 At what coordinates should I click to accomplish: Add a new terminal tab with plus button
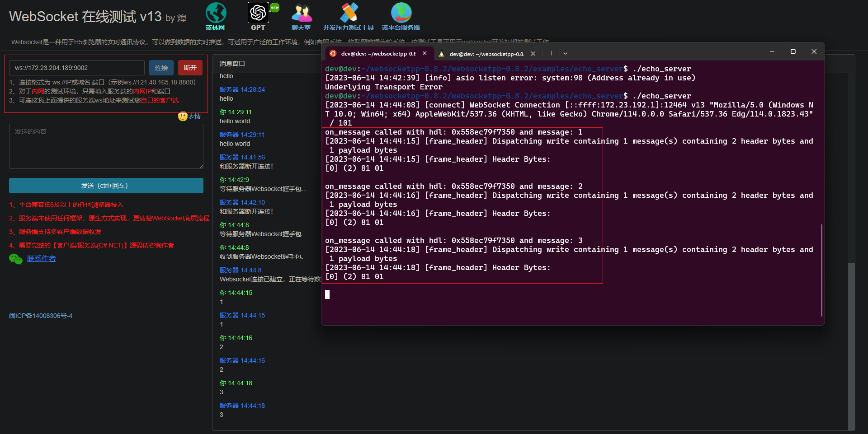[552, 53]
